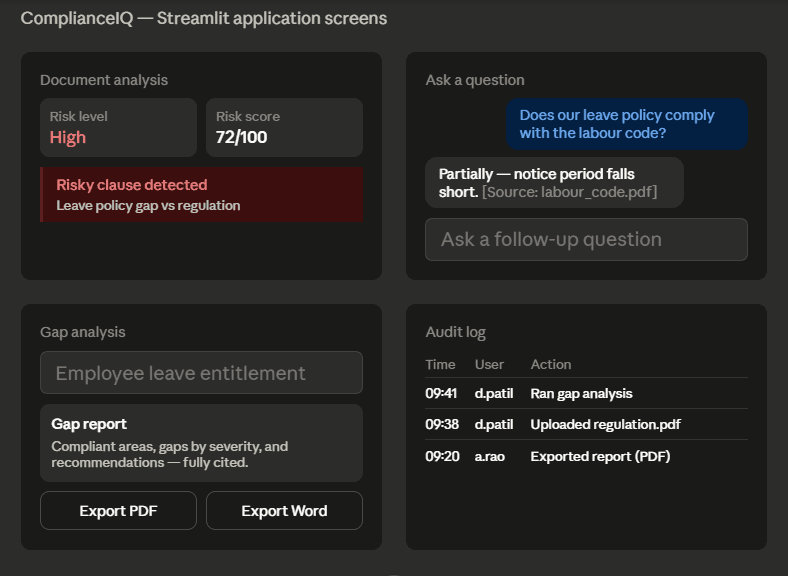The image size is (788, 576).
Task: Select the 09:41 audit log time
Action: (x=441, y=394)
